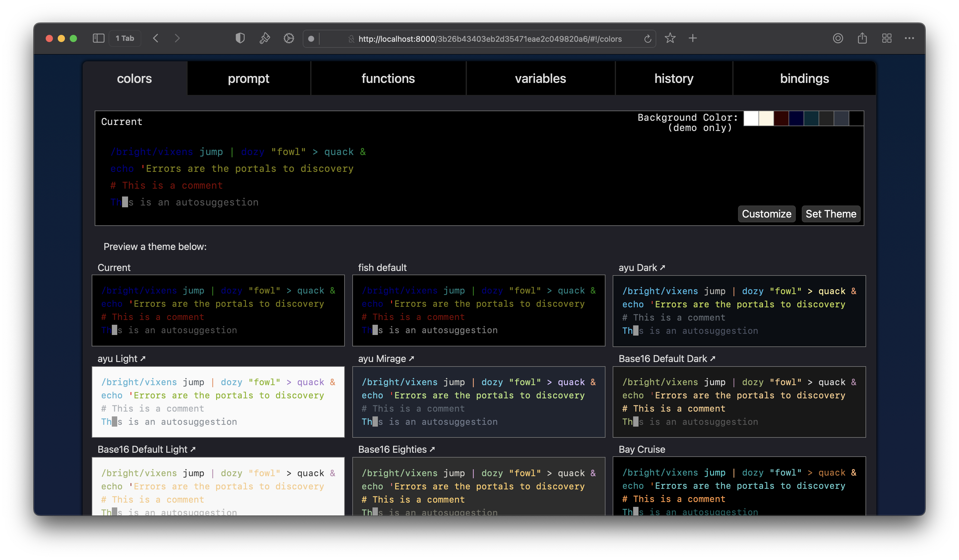
Task: Click the paintbrush extension icon in the toolbar
Action: 265,38
